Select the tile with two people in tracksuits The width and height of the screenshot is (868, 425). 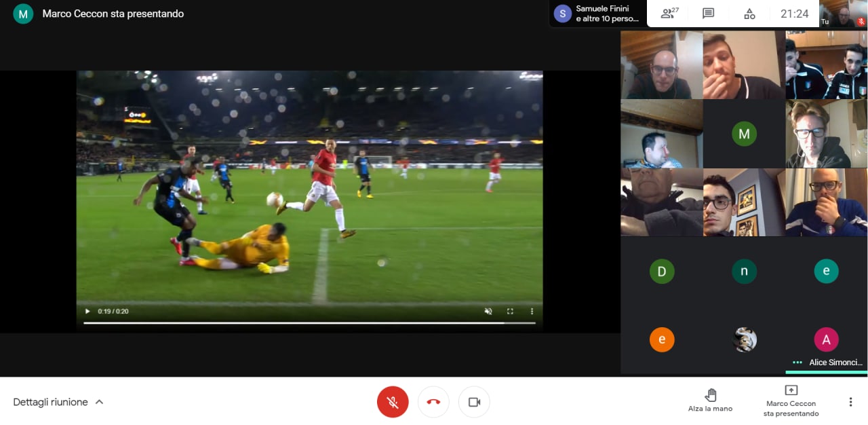(827, 65)
